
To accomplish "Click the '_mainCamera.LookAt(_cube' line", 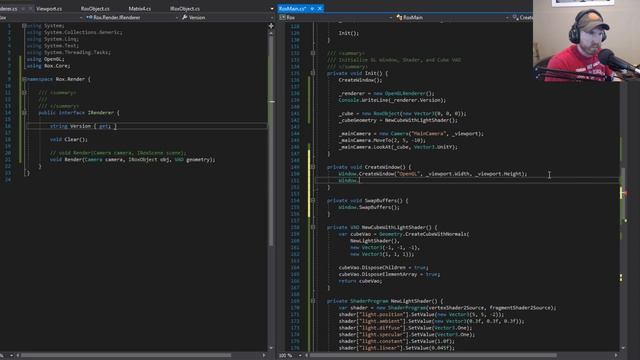I will (398, 147).
